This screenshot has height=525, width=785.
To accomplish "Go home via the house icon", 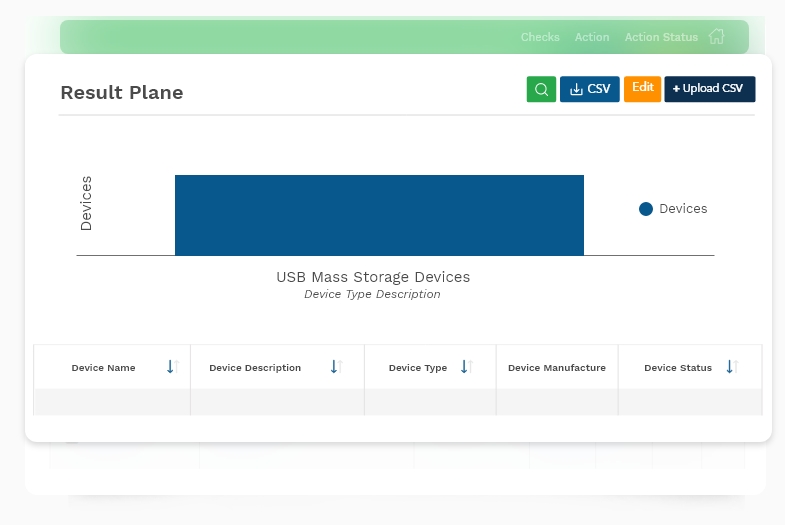I will tap(716, 37).
